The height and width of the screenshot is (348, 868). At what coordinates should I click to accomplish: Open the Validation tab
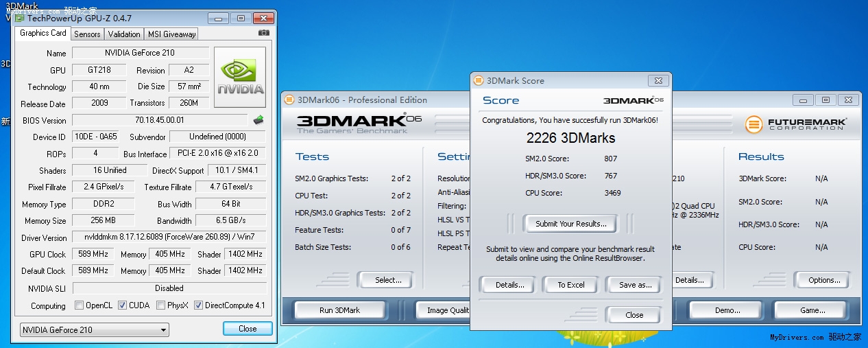point(124,34)
